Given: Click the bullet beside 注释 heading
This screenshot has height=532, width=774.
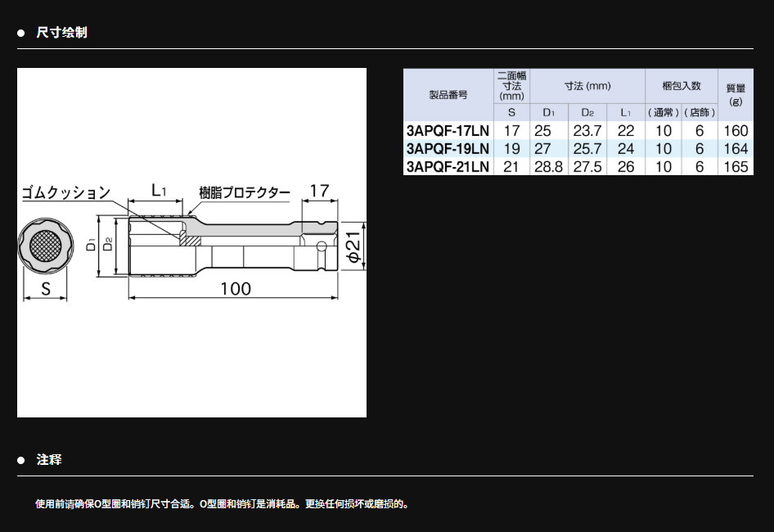Looking at the screenshot, I should click(x=21, y=460).
